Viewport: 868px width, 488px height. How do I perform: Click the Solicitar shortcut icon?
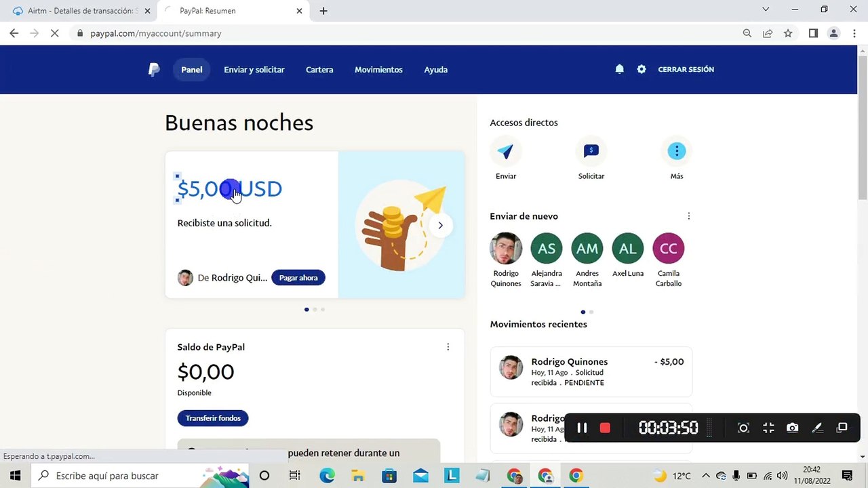591,151
